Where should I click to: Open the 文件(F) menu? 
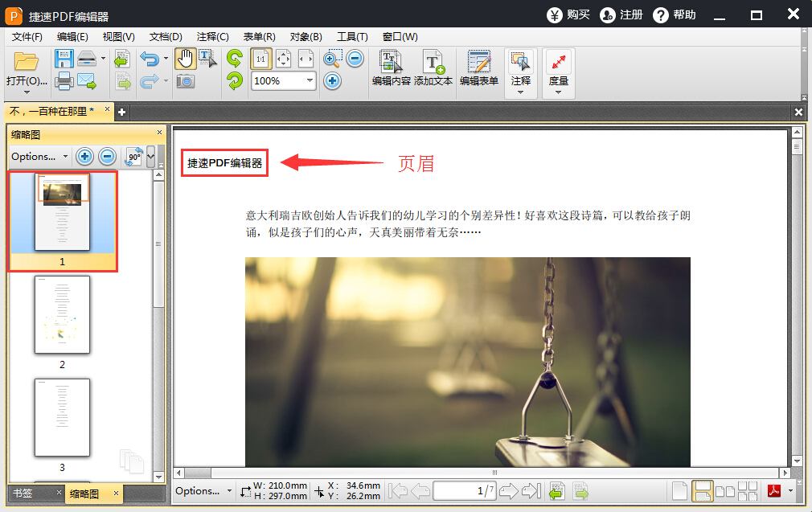coord(27,37)
